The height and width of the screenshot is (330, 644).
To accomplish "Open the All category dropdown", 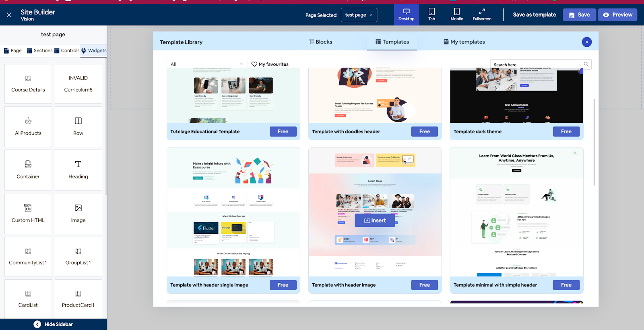I will (x=207, y=64).
